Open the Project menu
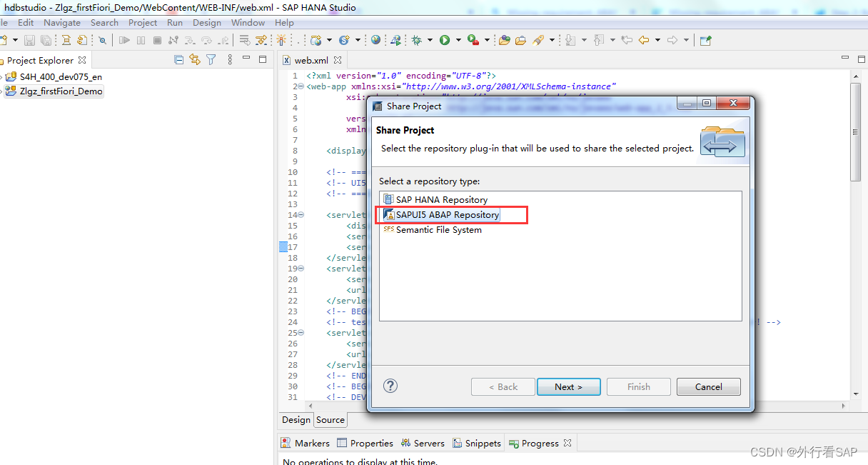 143,22
